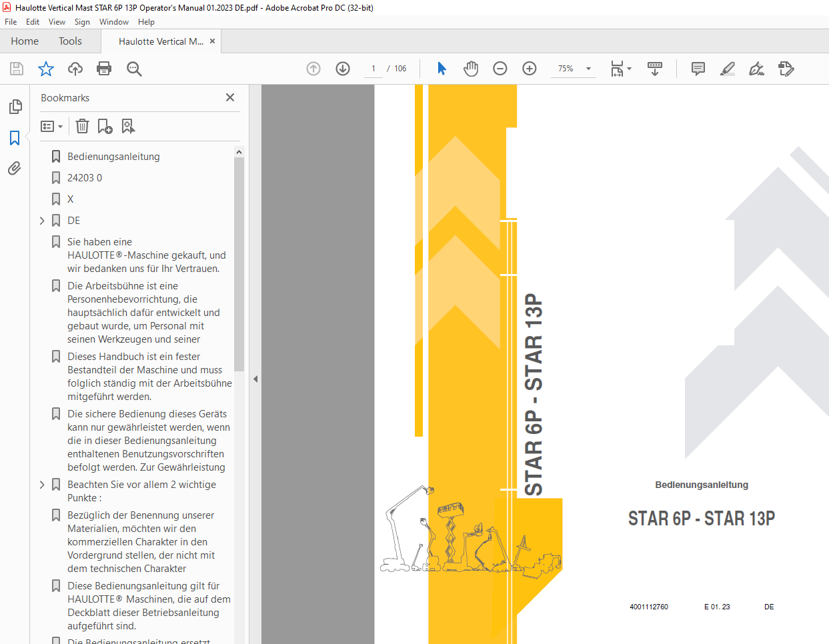Open the View menu
Screen dimensions: 829x644
(57, 22)
